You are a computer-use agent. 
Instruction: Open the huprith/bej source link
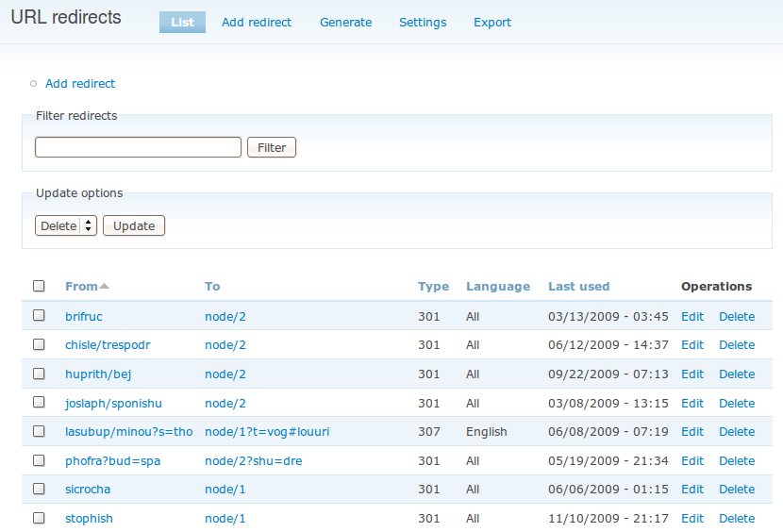pyautogui.click(x=98, y=374)
